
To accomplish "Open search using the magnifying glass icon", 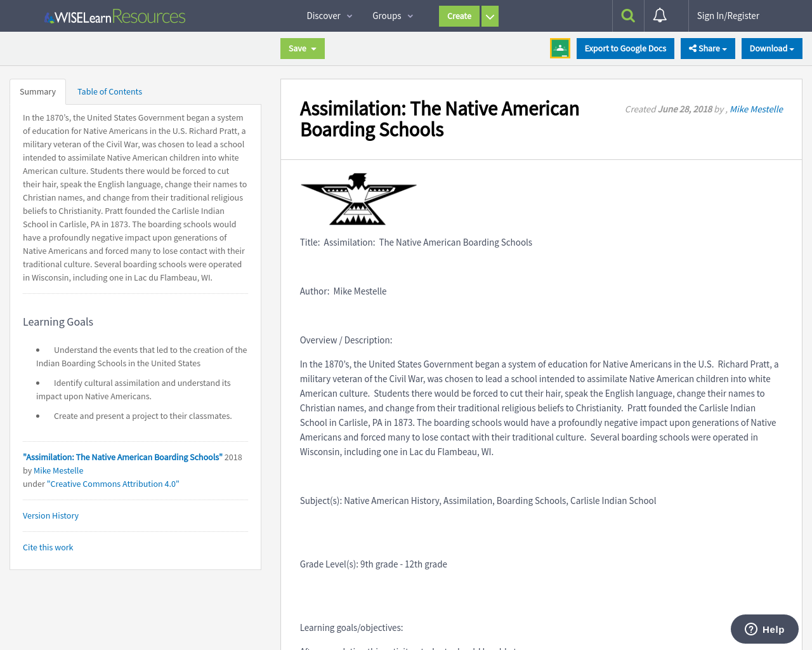I will click(627, 15).
